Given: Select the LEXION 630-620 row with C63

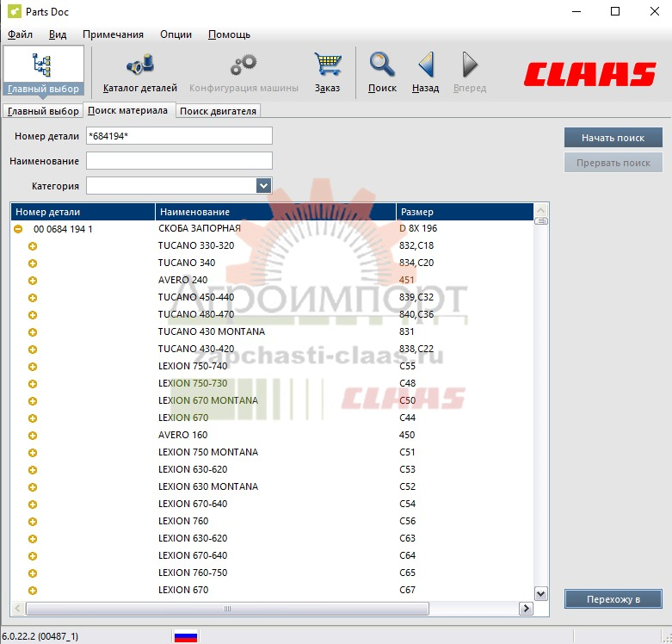Looking at the screenshot, I should pyautogui.click(x=272, y=538).
